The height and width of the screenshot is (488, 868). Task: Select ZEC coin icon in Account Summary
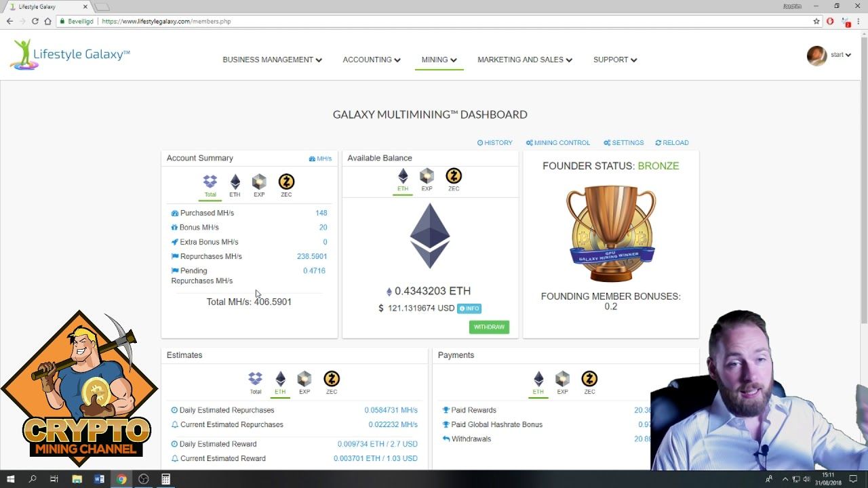(286, 182)
